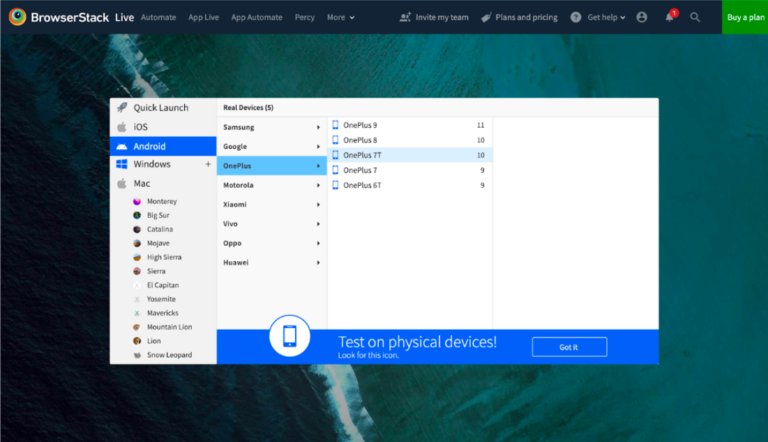Select Mavericks Mac version

click(x=163, y=313)
